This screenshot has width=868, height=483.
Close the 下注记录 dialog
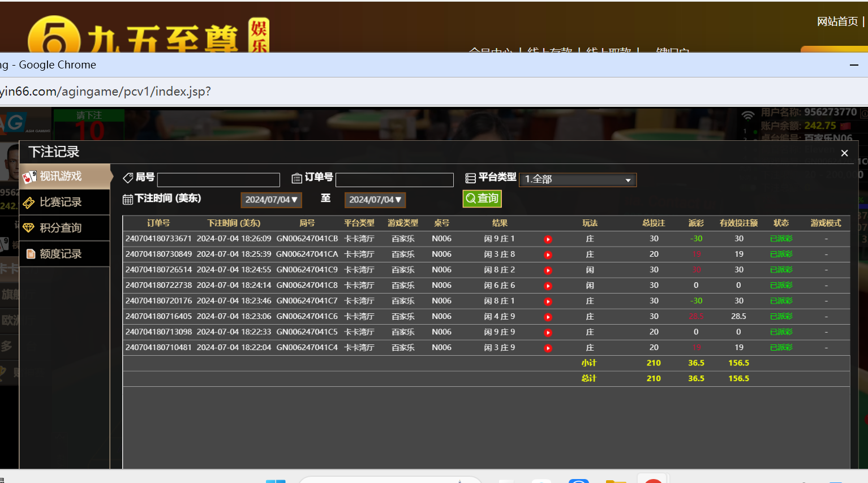(844, 153)
